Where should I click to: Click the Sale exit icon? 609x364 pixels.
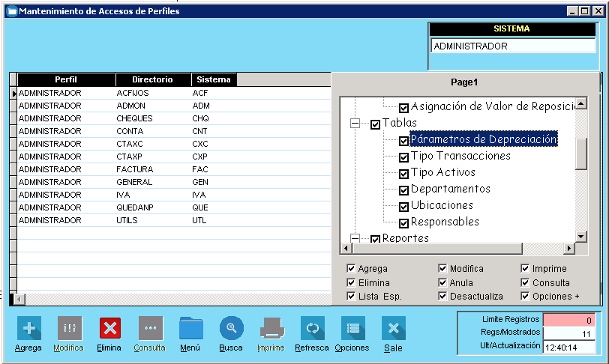pyautogui.click(x=393, y=328)
